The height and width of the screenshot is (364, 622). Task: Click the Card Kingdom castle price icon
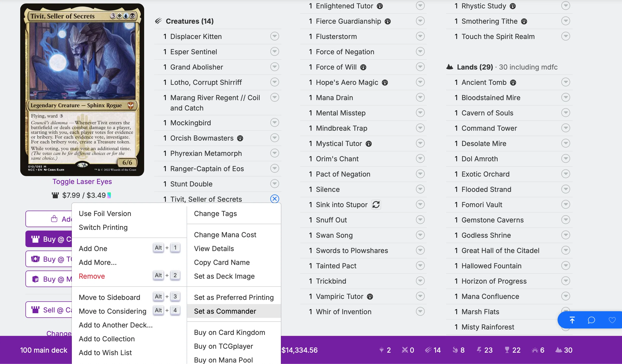(x=55, y=195)
